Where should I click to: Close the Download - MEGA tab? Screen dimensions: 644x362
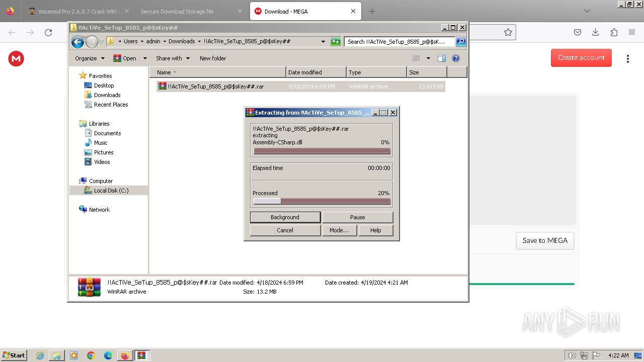point(353,11)
